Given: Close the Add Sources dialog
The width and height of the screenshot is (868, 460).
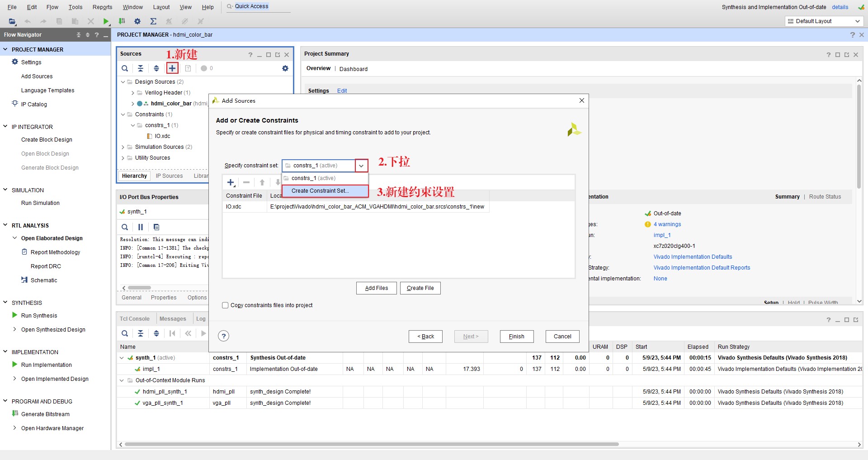Looking at the screenshot, I should click(x=582, y=100).
